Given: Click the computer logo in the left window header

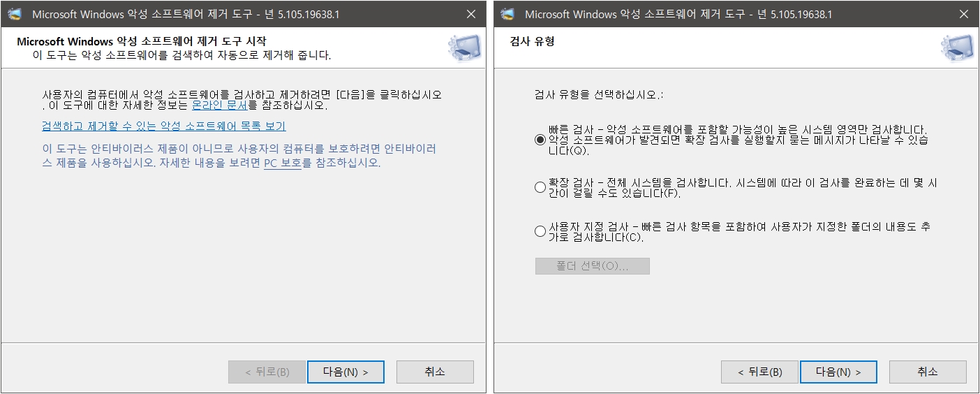Looking at the screenshot, I should [x=464, y=48].
